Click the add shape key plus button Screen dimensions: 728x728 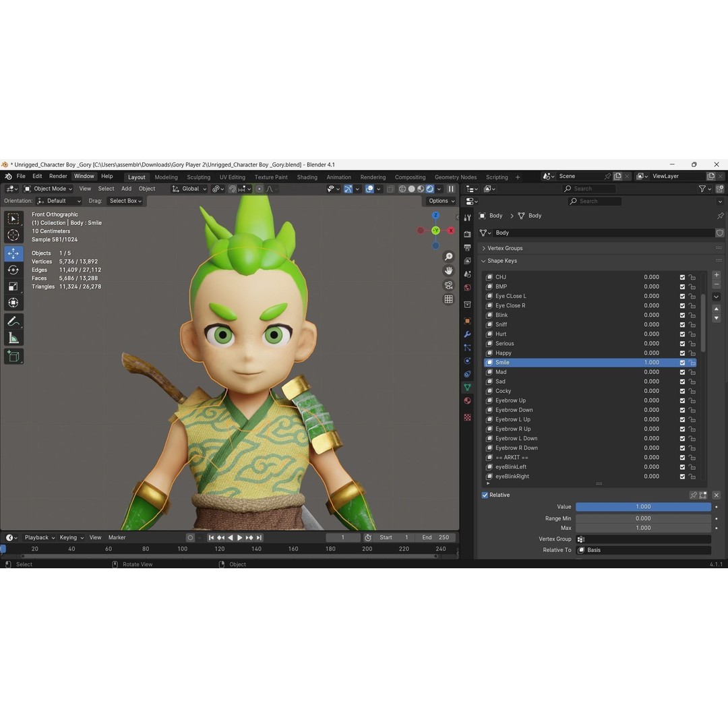tap(717, 275)
